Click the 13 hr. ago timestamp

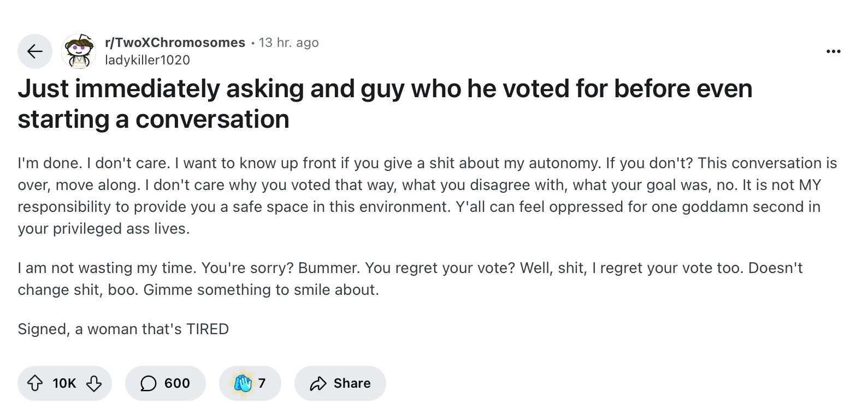(289, 43)
